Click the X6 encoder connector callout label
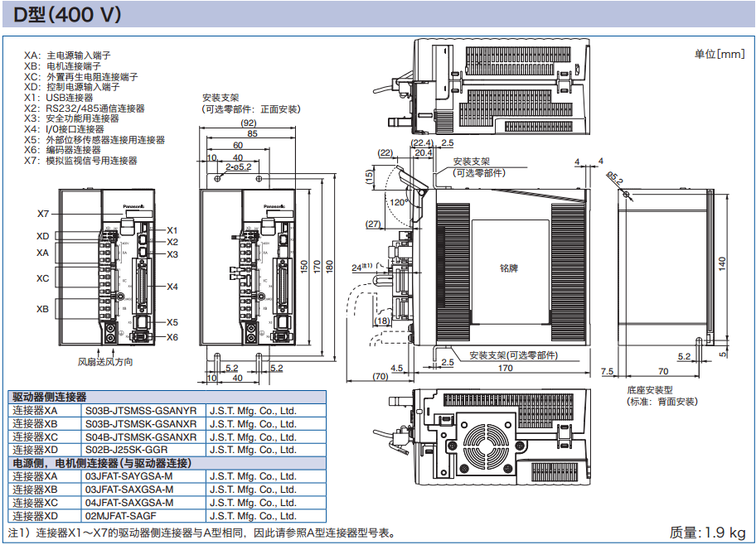 click(x=172, y=337)
